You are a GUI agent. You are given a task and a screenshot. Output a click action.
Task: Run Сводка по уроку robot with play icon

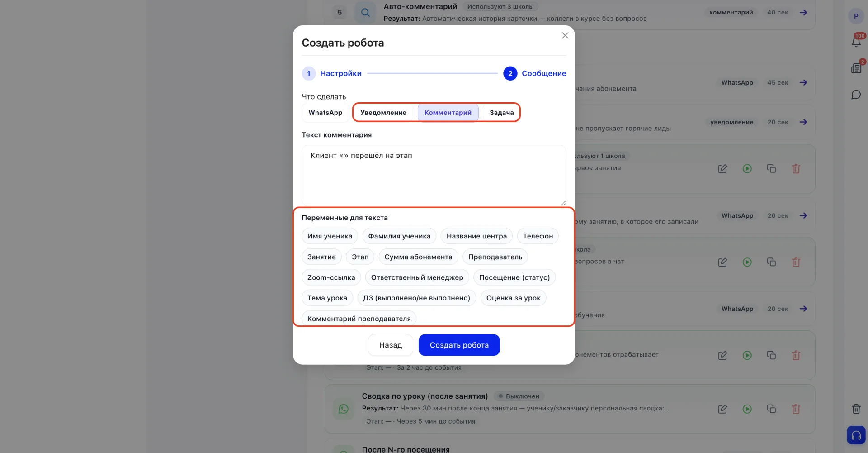coord(747,409)
